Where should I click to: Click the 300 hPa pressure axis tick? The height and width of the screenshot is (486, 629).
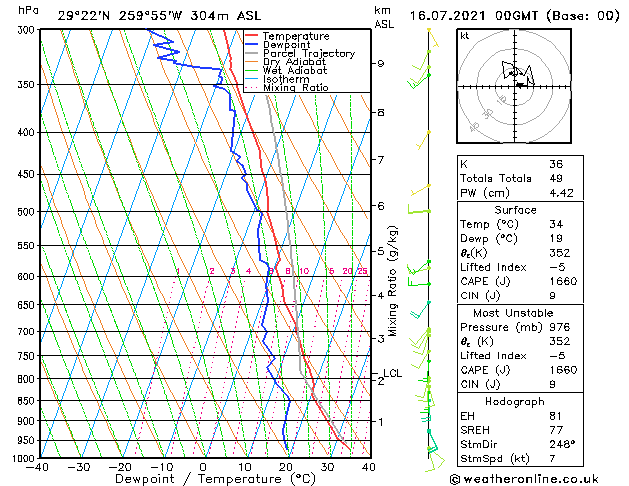coord(28,30)
